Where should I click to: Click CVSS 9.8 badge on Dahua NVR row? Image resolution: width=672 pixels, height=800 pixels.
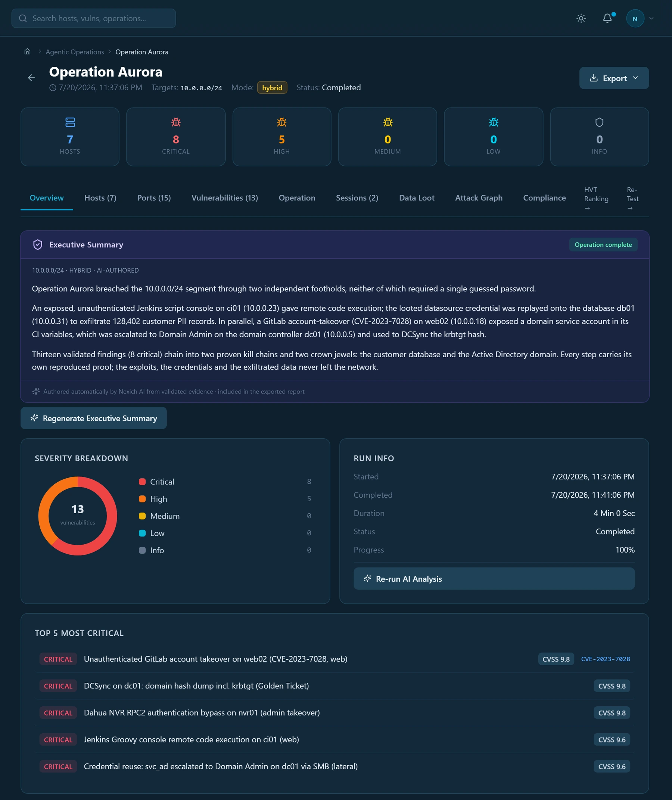[612, 713]
